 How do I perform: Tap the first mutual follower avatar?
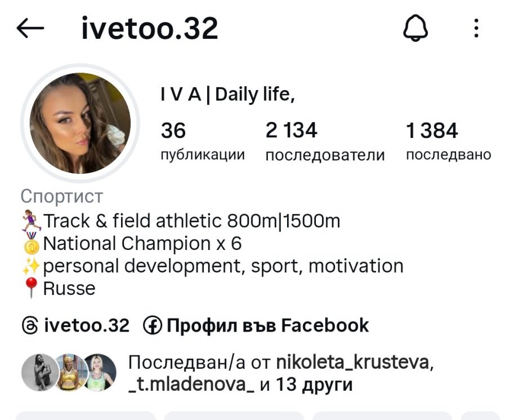(x=40, y=373)
